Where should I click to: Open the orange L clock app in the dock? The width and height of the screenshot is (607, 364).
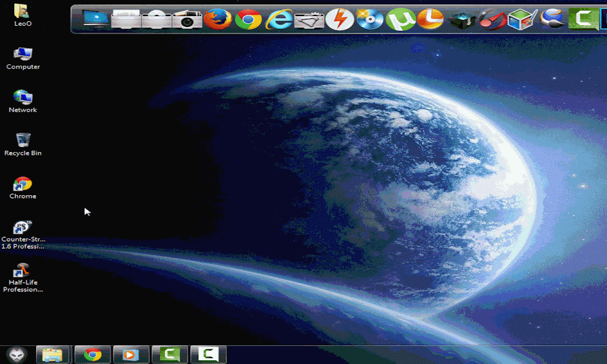point(430,19)
